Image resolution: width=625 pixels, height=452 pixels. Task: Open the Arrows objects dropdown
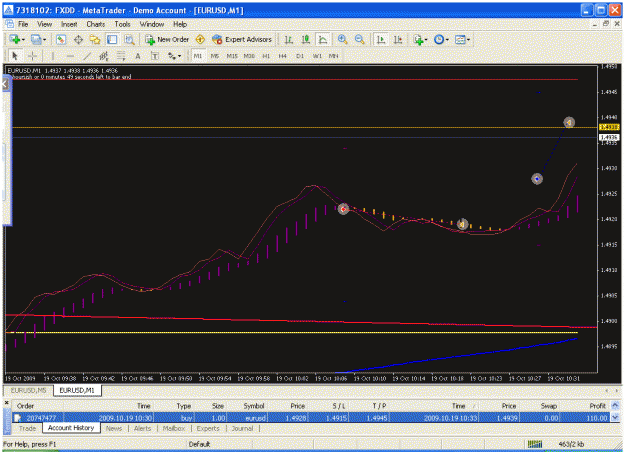[175, 56]
